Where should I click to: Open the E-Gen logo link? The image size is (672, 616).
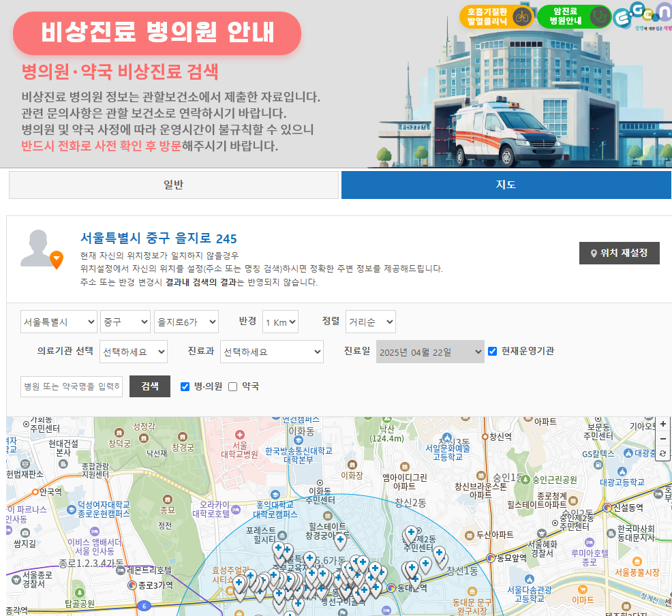pos(641,16)
